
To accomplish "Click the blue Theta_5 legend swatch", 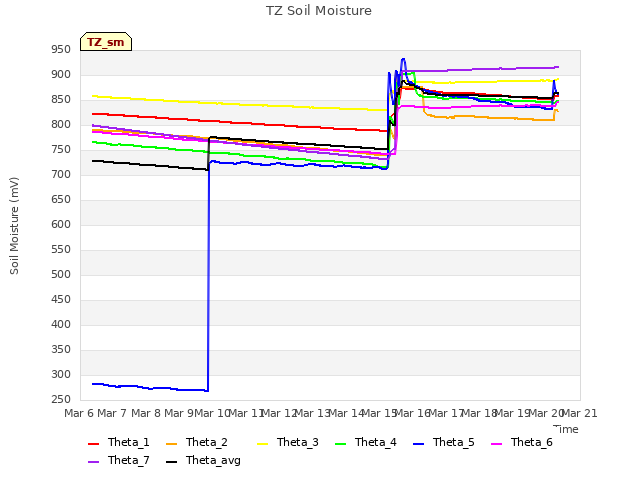I will coord(418,444).
